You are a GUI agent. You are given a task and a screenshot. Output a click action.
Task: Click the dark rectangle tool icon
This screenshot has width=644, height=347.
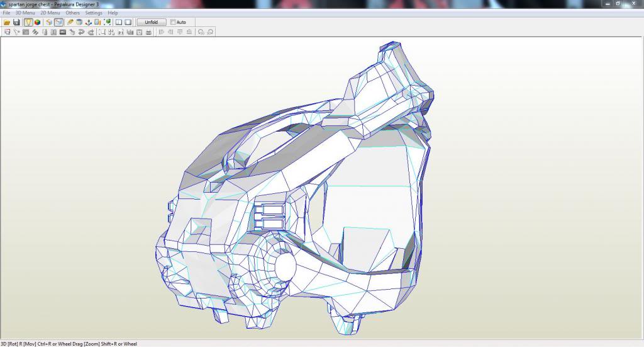[63, 32]
